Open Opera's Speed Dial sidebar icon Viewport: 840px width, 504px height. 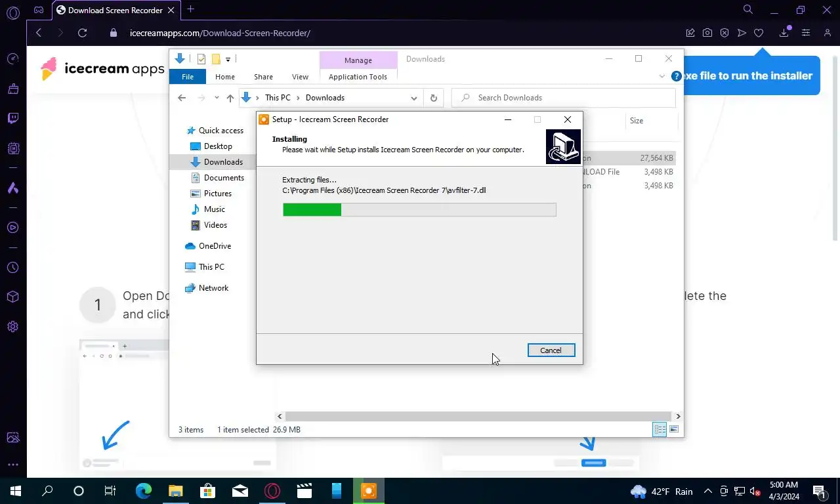click(13, 59)
